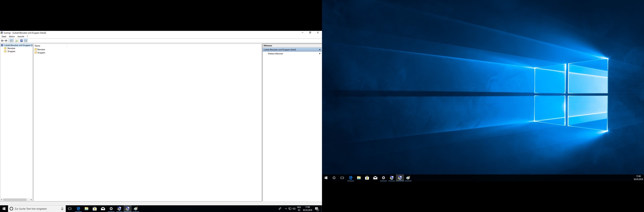Open Edge on the second monitor's taskbar
This screenshot has width=644, height=212.
351,178
